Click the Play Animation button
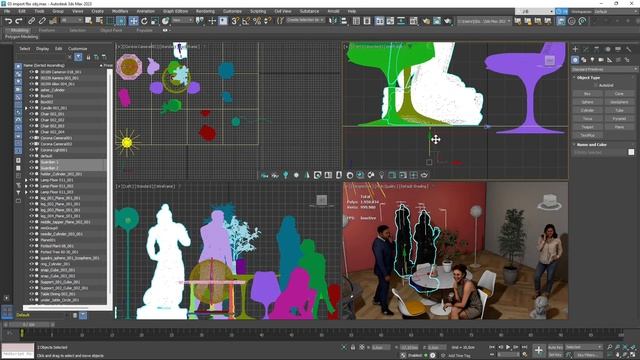 pyautogui.click(x=508, y=347)
